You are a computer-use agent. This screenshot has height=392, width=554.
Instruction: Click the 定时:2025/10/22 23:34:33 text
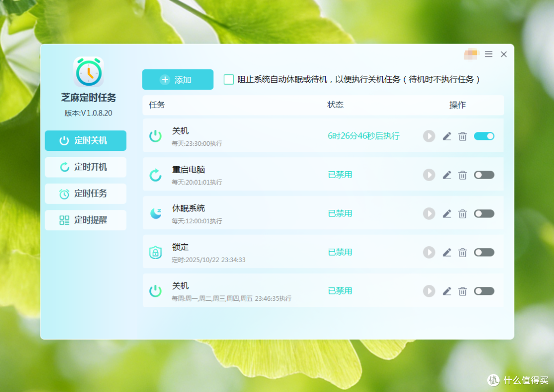point(208,260)
